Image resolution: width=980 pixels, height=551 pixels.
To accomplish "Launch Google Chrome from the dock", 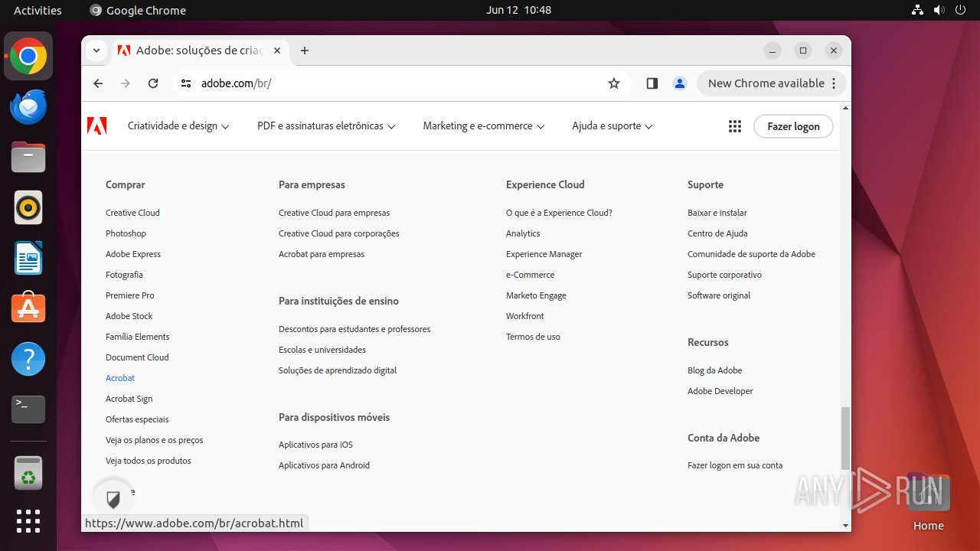I will tap(28, 57).
